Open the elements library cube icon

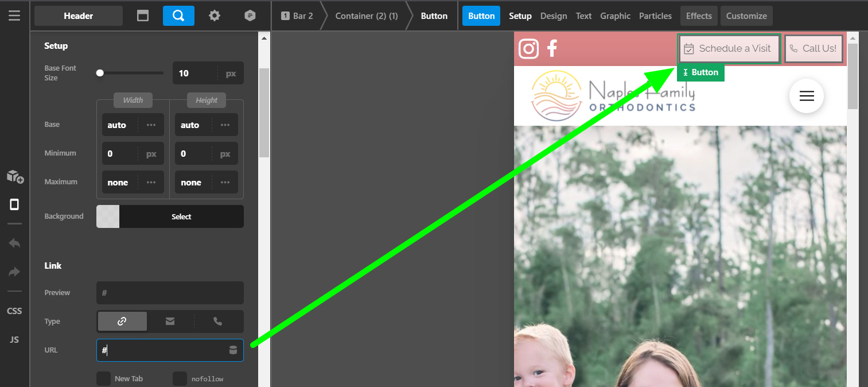[15, 176]
